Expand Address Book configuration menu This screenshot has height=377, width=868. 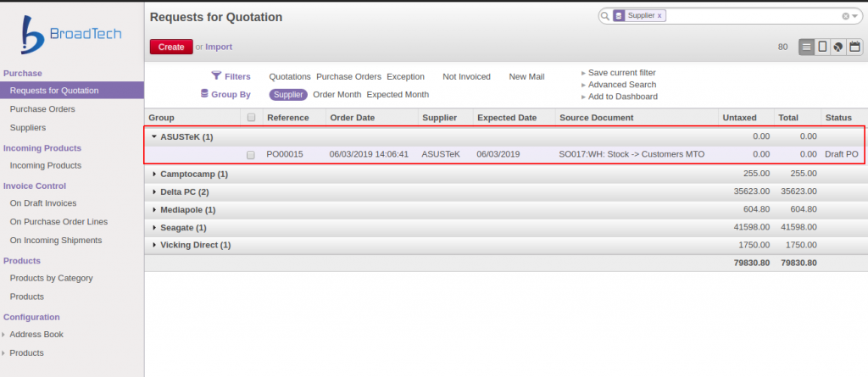(4, 335)
